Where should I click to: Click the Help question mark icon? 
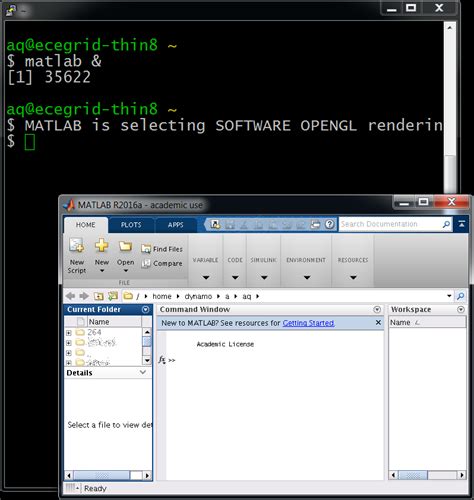(330, 224)
